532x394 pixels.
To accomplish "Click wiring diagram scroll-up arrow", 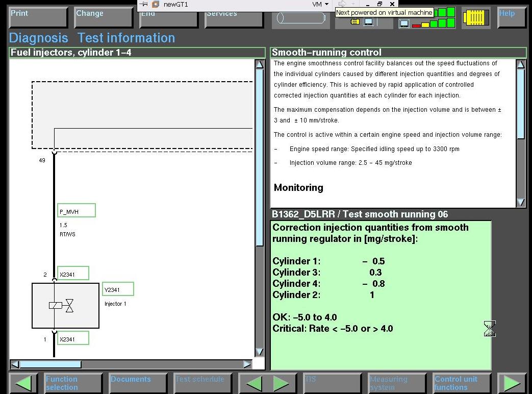I will click(260, 64).
